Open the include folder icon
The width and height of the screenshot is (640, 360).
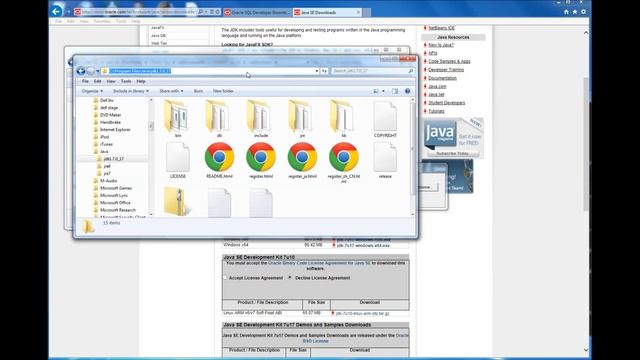260,117
